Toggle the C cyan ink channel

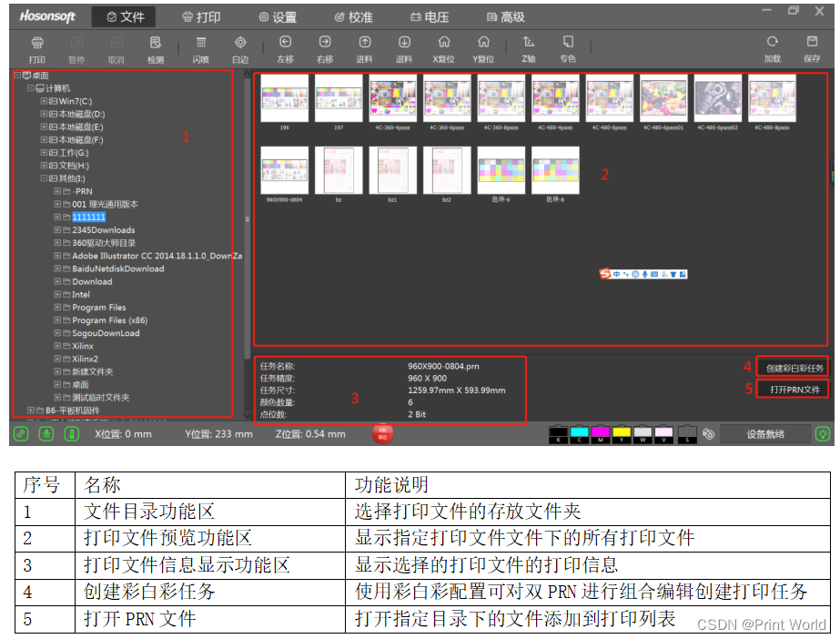(580, 432)
